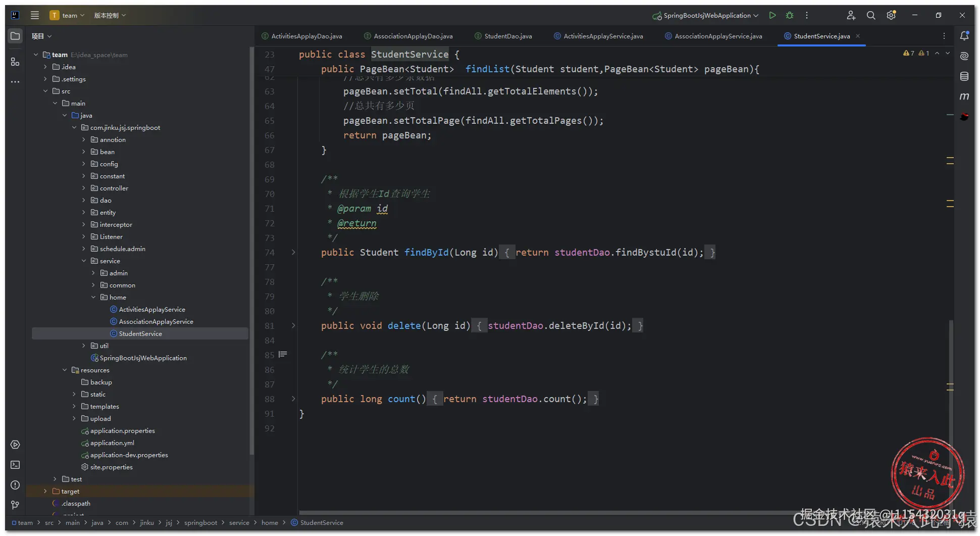Collapse the service package
The image size is (980, 536).
point(84,261)
